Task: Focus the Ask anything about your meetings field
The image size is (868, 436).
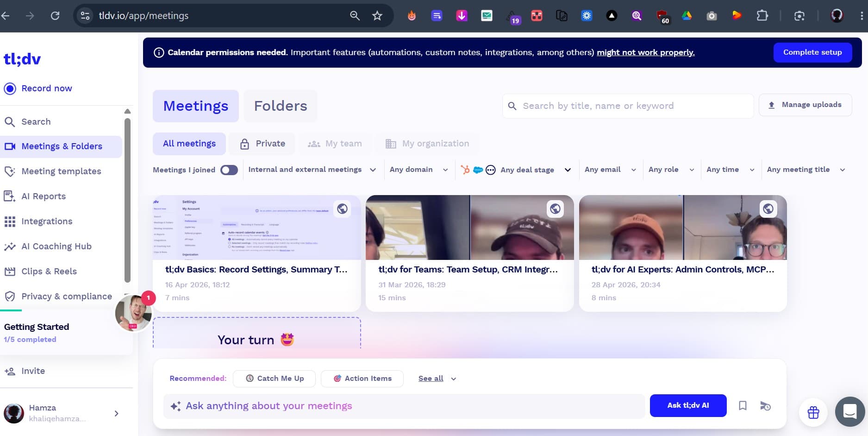Action: pos(404,406)
